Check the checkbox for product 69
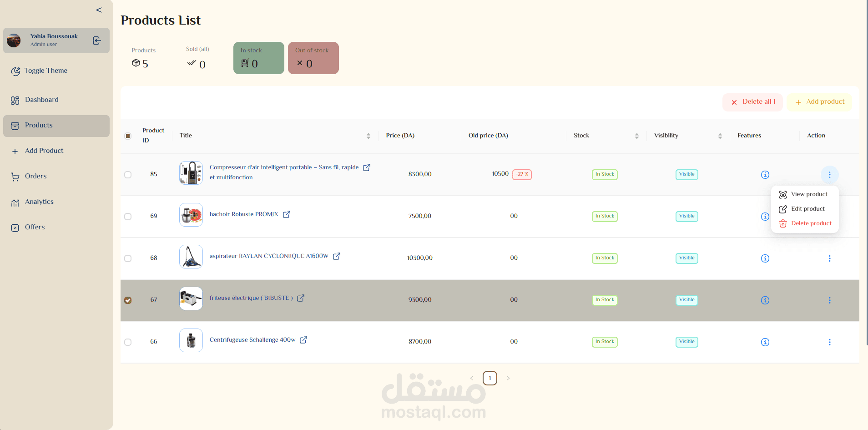 tap(128, 217)
